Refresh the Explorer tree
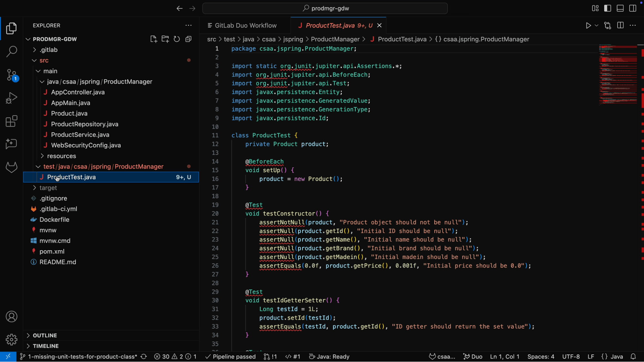This screenshot has width=644, height=362. point(177,39)
